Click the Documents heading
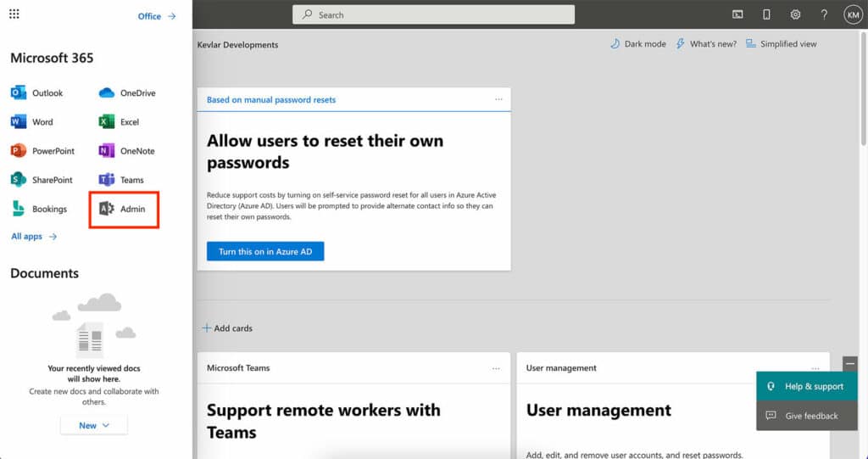868x459 pixels. (44, 273)
